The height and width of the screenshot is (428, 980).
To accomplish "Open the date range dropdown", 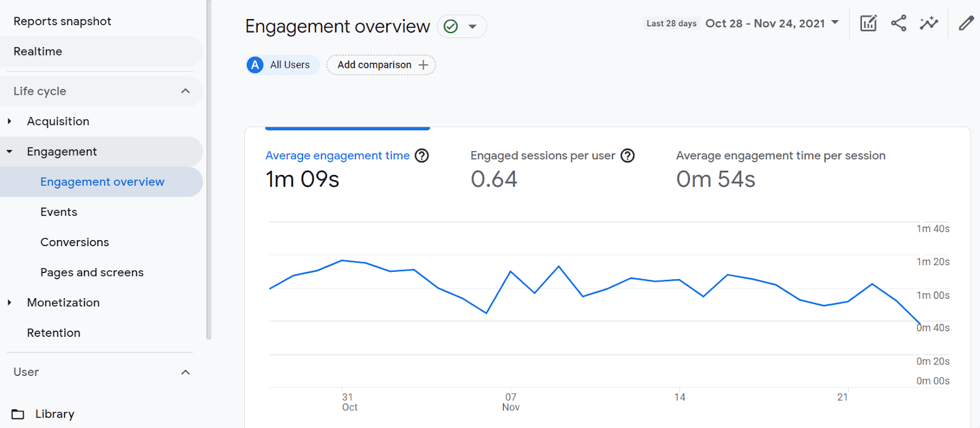I will pyautogui.click(x=772, y=23).
